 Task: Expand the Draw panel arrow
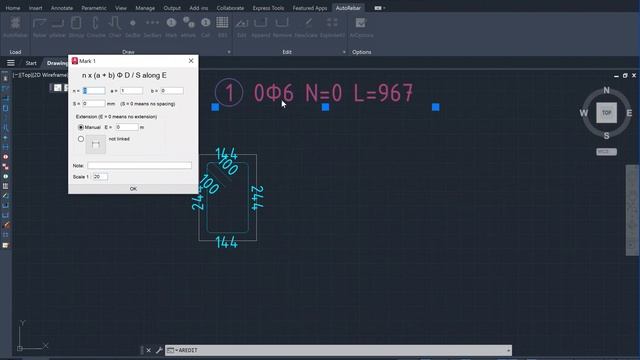click(x=229, y=52)
